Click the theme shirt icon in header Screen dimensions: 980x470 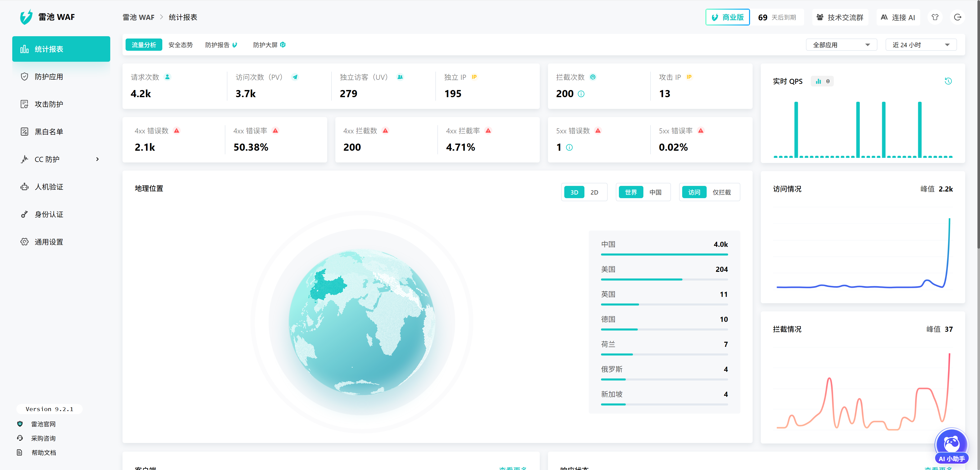[x=935, y=17]
